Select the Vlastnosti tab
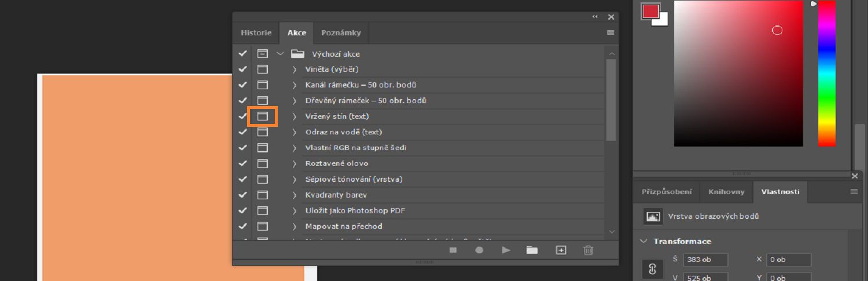Screen dimensions: 868x281 tap(780, 192)
